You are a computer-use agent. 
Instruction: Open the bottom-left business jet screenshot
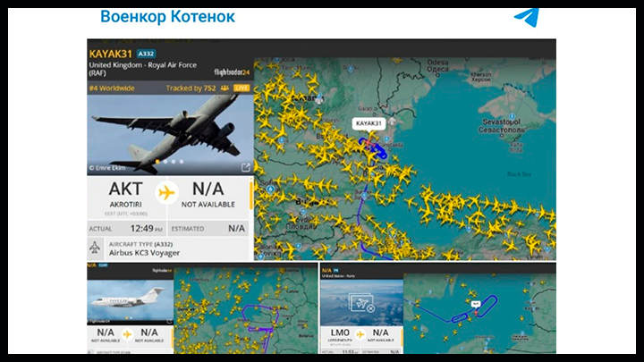(128, 301)
